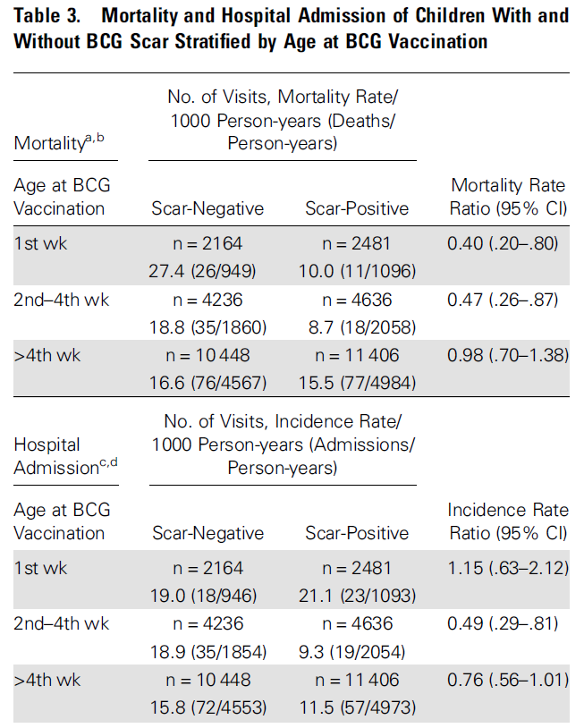Select the incidence ratio value 0.76 (.56–1.01)
The image size is (584, 728).
(506, 680)
